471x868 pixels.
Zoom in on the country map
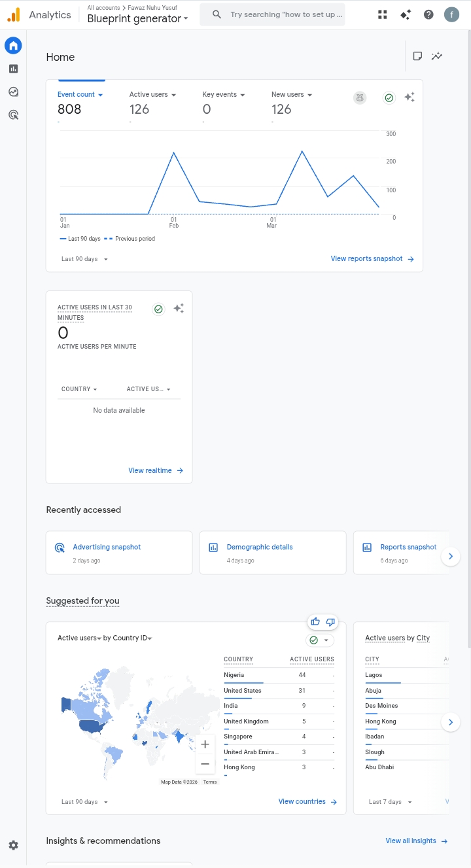205,744
